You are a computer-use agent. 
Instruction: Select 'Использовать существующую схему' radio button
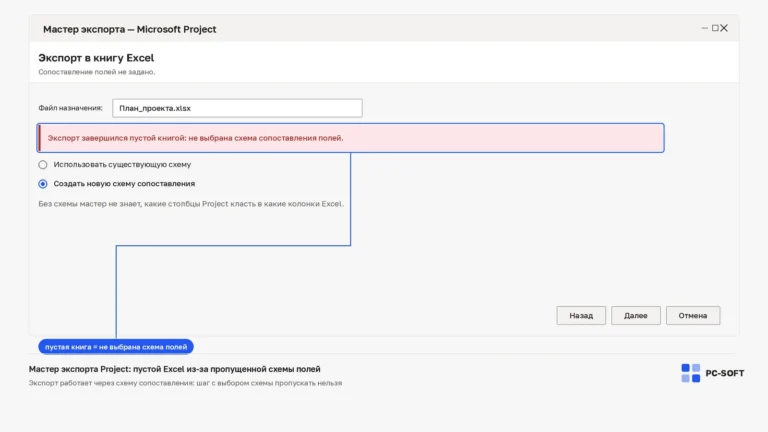[x=43, y=165]
